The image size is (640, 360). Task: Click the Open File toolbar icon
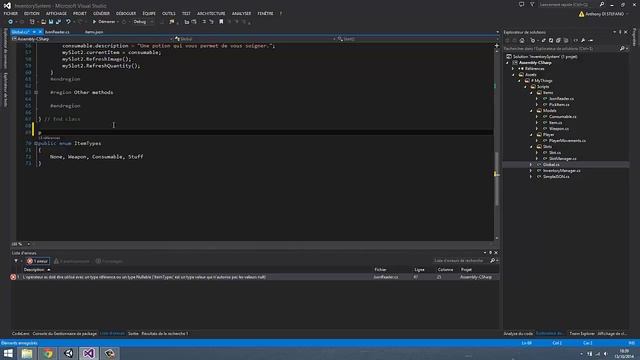(x=43, y=22)
